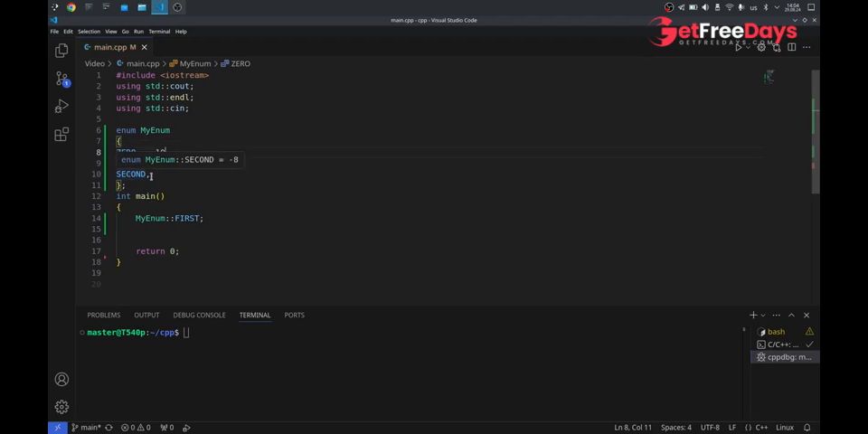The height and width of the screenshot is (434, 868).
Task: Open the Help menu
Action: [181, 32]
